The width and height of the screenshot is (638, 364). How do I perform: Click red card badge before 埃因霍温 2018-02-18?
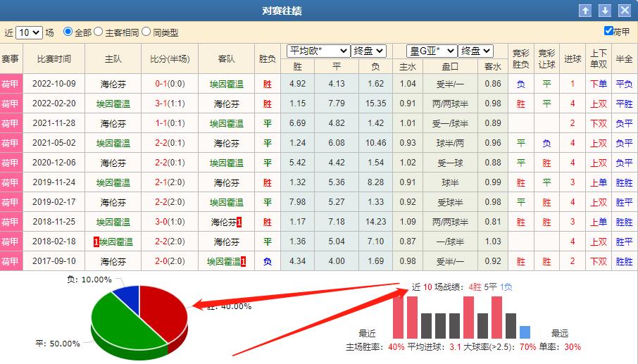pos(96,241)
